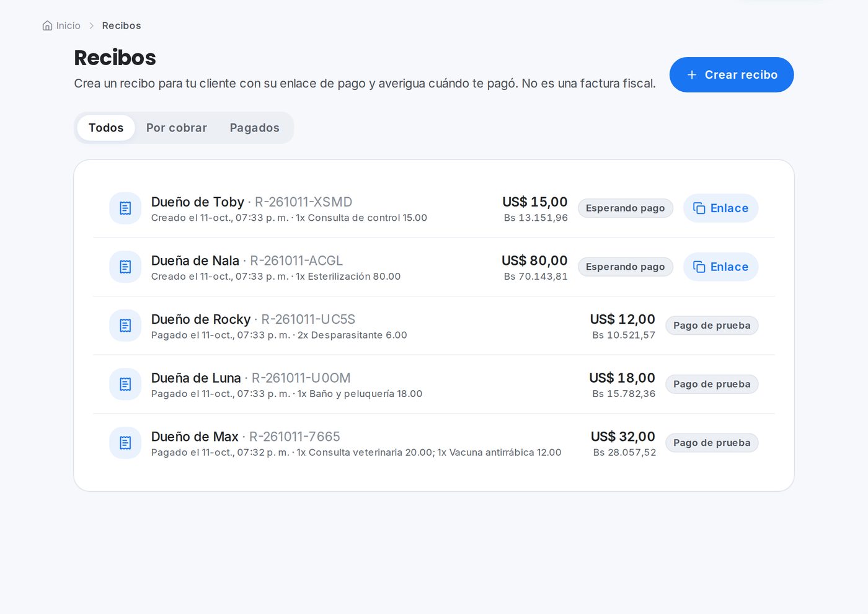Click receipt icon for Dueño de Max
868x614 pixels.
pyautogui.click(x=125, y=443)
